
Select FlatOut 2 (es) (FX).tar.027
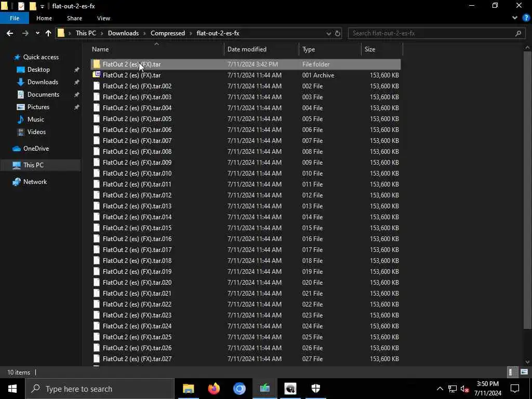246,358
